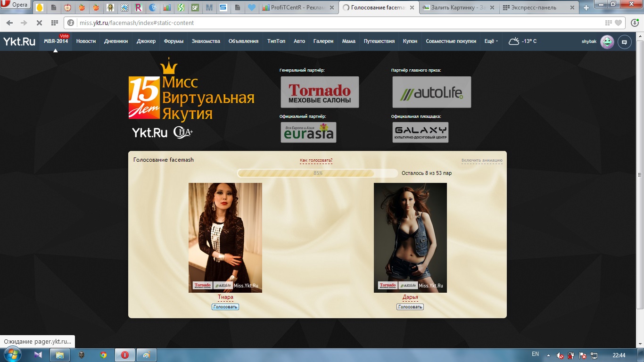Add page to Speed Dial via address bar grid icon
The image size is (644, 362).
[609, 23]
